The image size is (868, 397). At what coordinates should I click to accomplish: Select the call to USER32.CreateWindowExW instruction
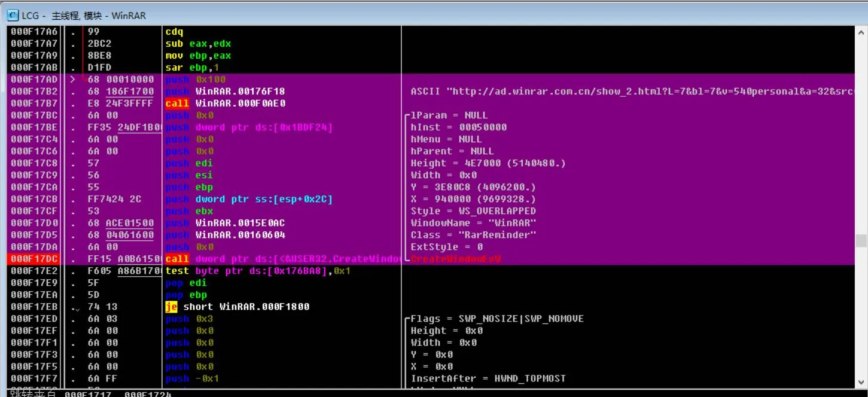click(282, 259)
